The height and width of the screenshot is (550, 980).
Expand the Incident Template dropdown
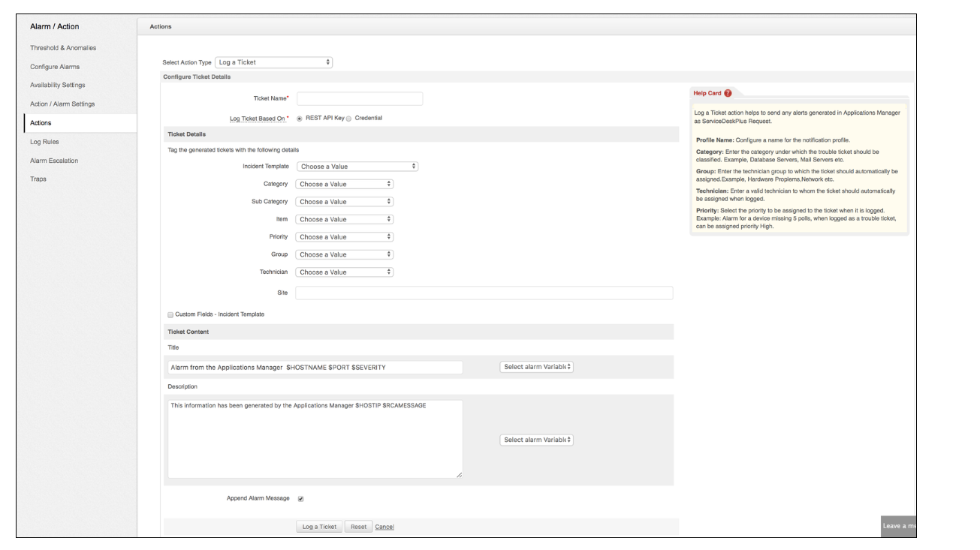(357, 167)
